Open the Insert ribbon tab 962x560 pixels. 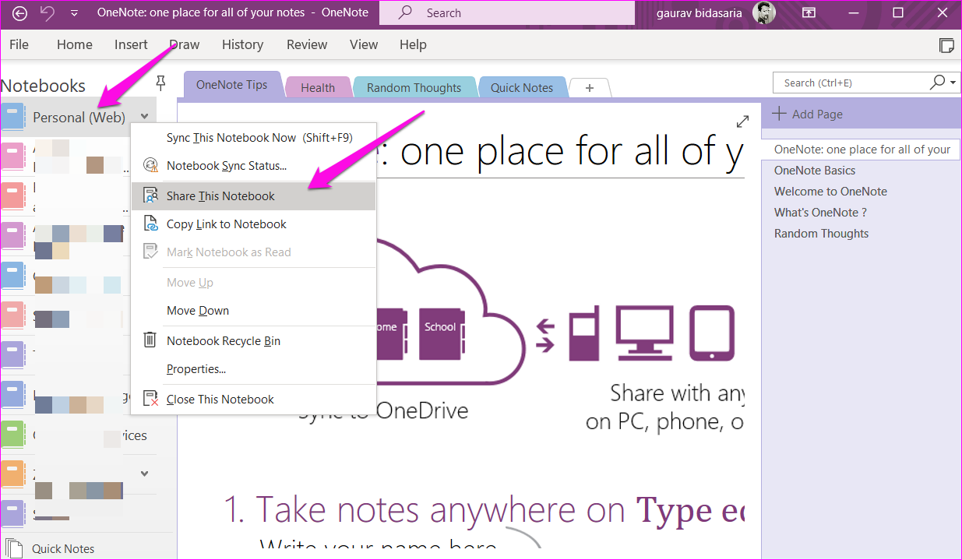pyautogui.click(x=131, y=44)
